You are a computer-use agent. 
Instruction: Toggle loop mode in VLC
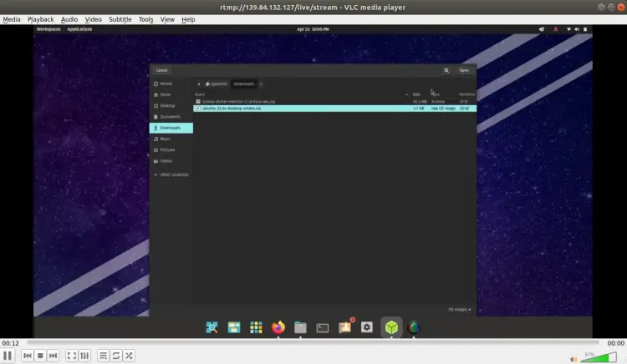coord(116,356)
